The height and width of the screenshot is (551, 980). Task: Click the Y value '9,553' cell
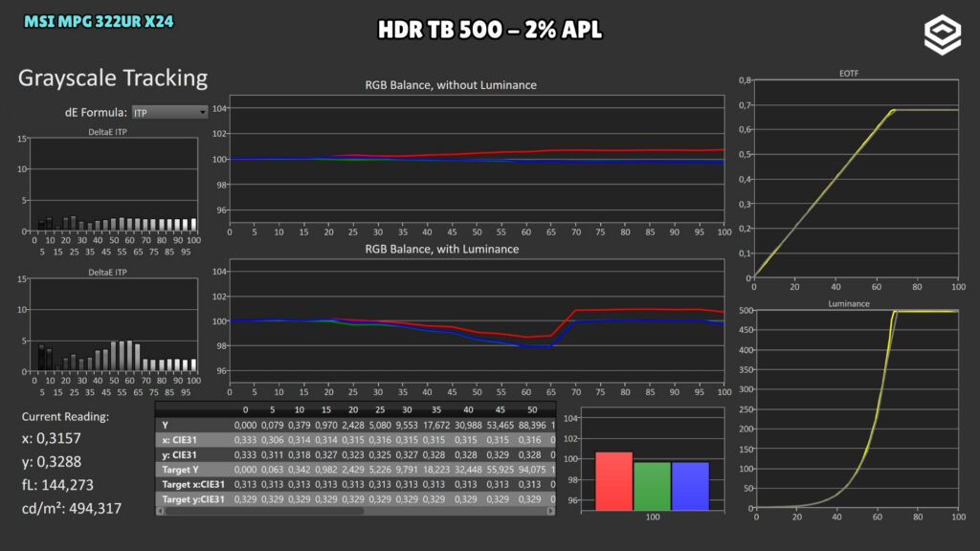[x=406, y=425]
